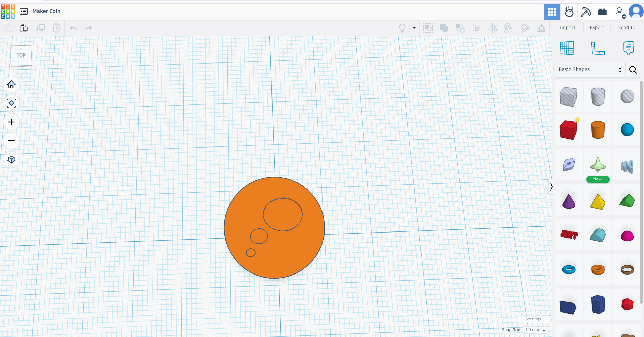This screenshot has width=644, height=337.
Task: Select the Cruise tool icon
Action: tap(508, 28)
